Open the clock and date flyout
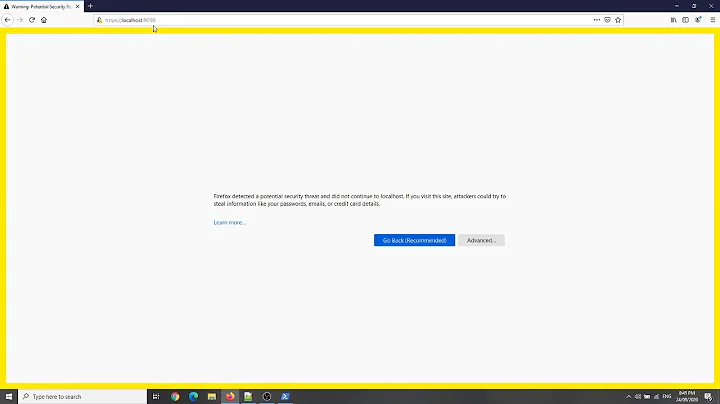Screen dimensions: 720x404 point(687,396)
